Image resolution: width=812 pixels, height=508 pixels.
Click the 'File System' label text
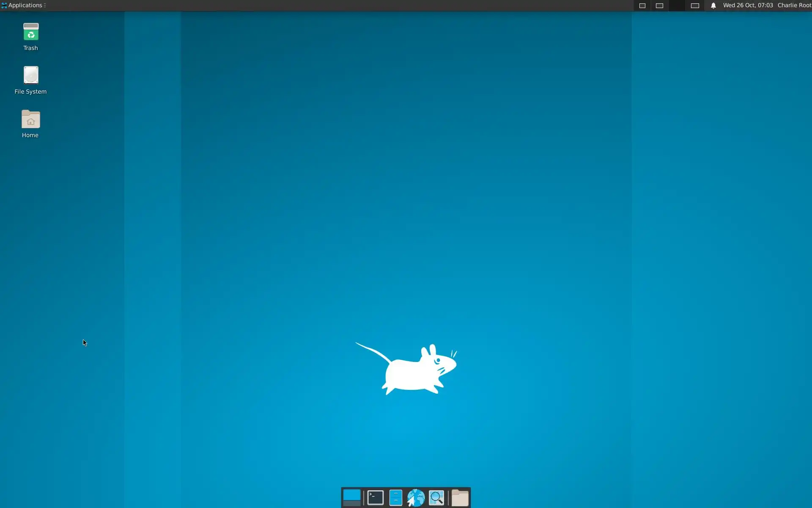click(30, 91)
